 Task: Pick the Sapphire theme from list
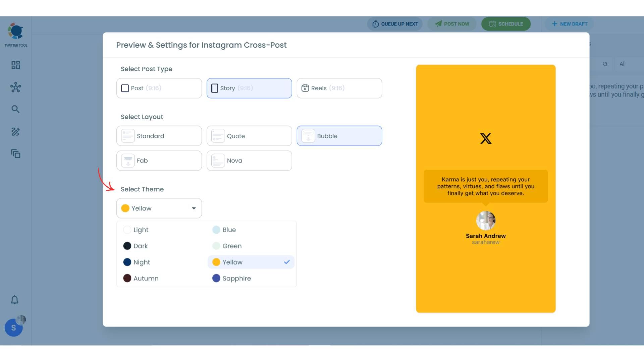tap(236, 278)
